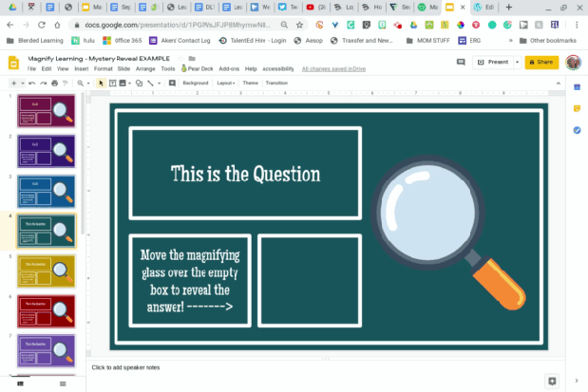Open the Calendar side panel icon

577,87
